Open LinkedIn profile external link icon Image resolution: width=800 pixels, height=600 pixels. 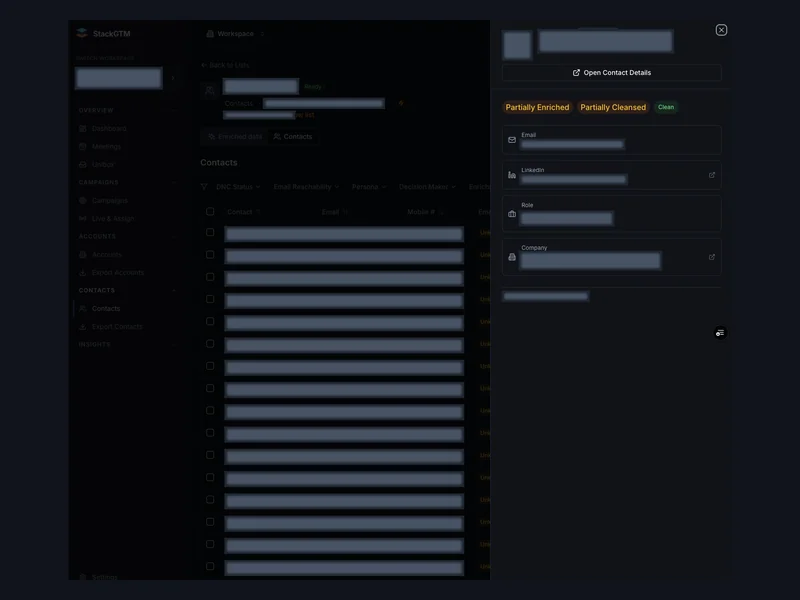point(712,175)
